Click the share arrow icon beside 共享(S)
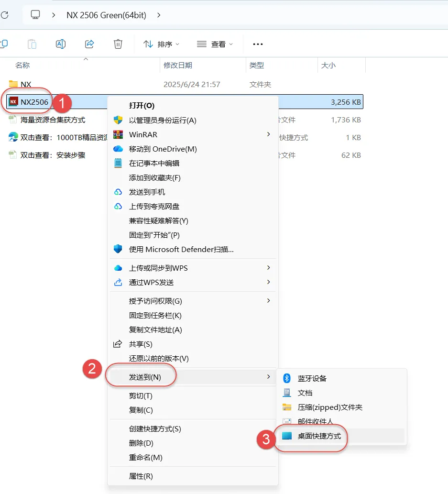The height and width of the screenshot is (494, 448). point(118,344)
